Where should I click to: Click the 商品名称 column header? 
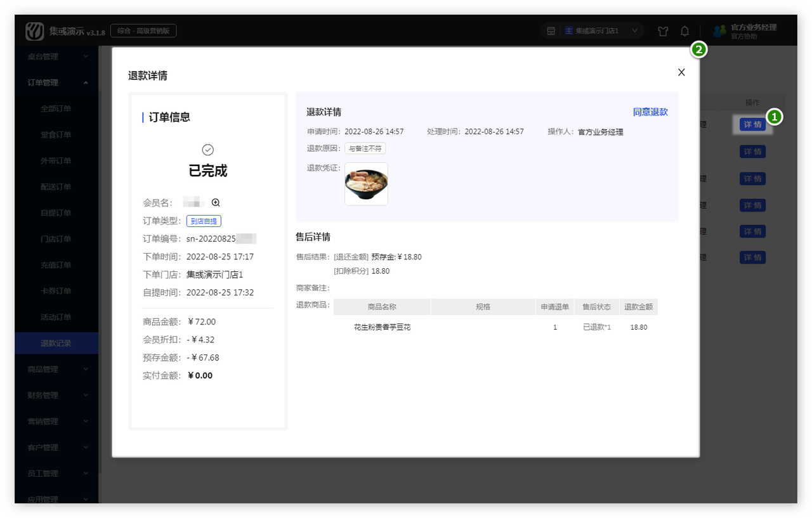pyautogui.click(x=382, y=307)
